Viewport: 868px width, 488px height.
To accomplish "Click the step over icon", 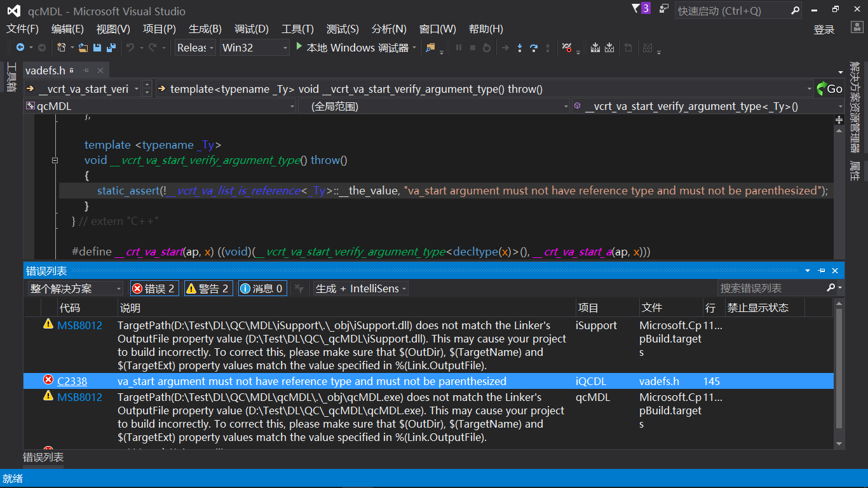I will (x=534, y=48).
